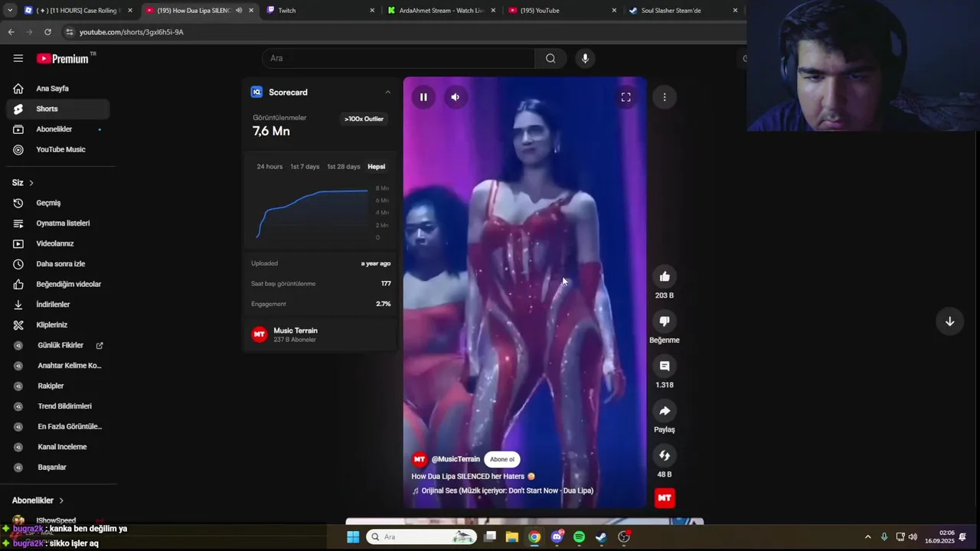Viewport: 980px width, 551px height.
Task: Switch to ArdaAhmet Stream browser tab
Action: click(x=442, y=11)
